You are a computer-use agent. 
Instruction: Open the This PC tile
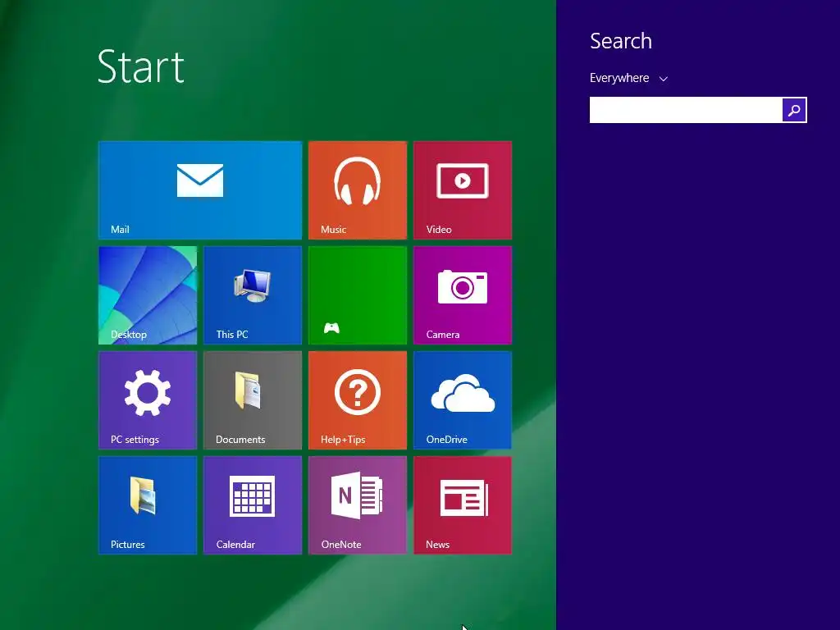[253, 295]
